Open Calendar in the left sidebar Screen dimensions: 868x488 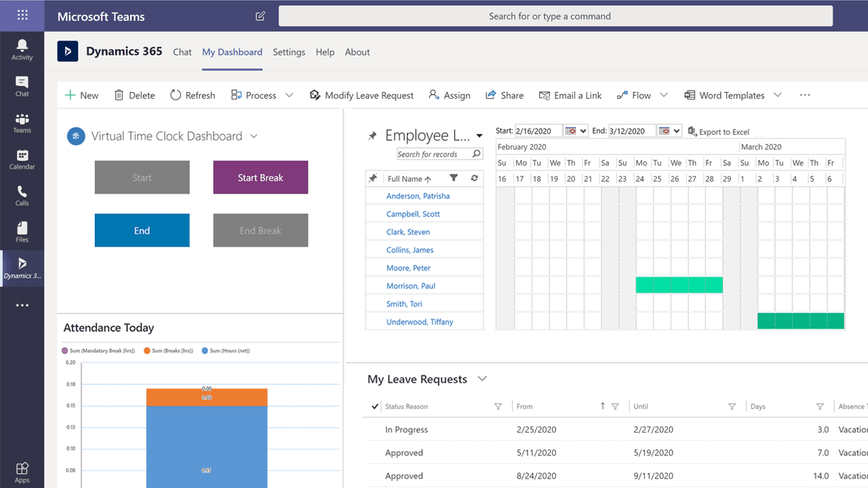click(22, 159)
